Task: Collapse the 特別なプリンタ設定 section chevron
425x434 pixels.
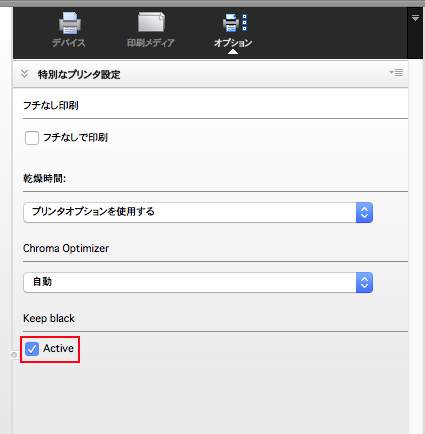Action: (x=24, y=74)
